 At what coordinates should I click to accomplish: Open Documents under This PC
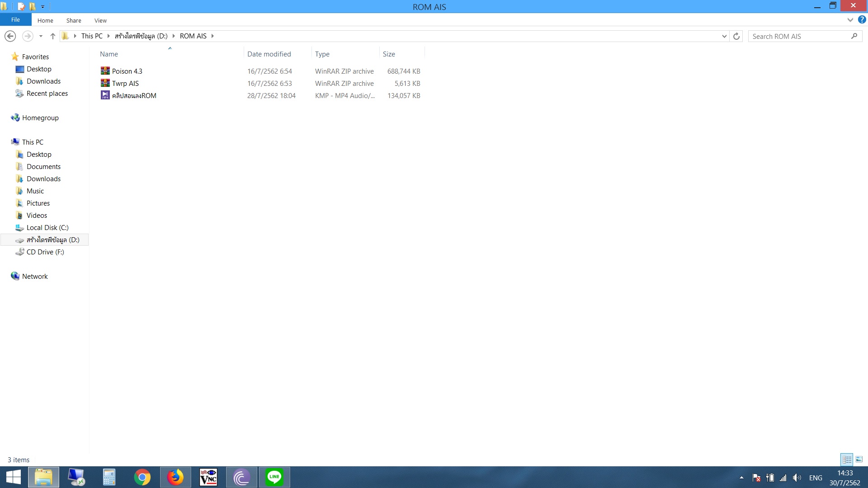click(x=43, y=167)
